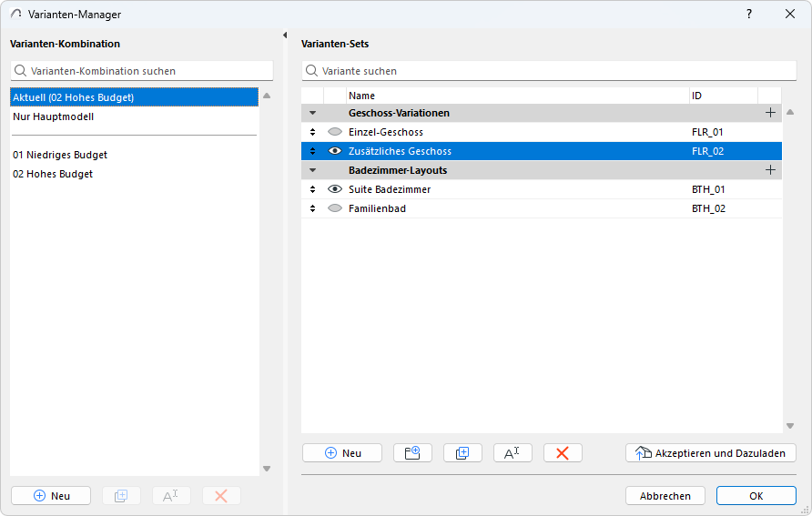
Task: Select 01 Niedriges Budget combination
Action: [134, 155]
